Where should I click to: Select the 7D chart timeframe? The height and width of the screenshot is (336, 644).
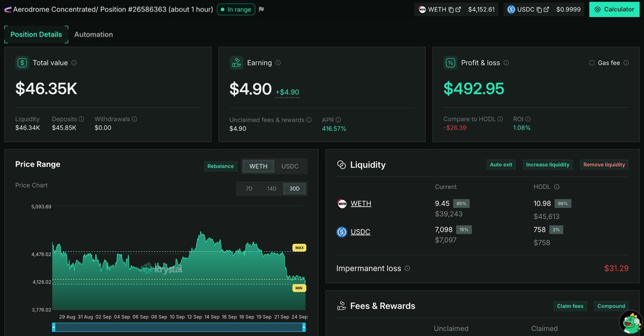coord(249,188)
